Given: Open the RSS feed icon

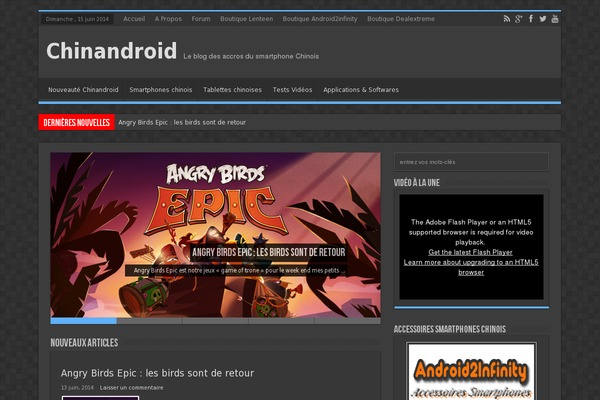Looking at the screenshot, I should [x=507, y=19].
